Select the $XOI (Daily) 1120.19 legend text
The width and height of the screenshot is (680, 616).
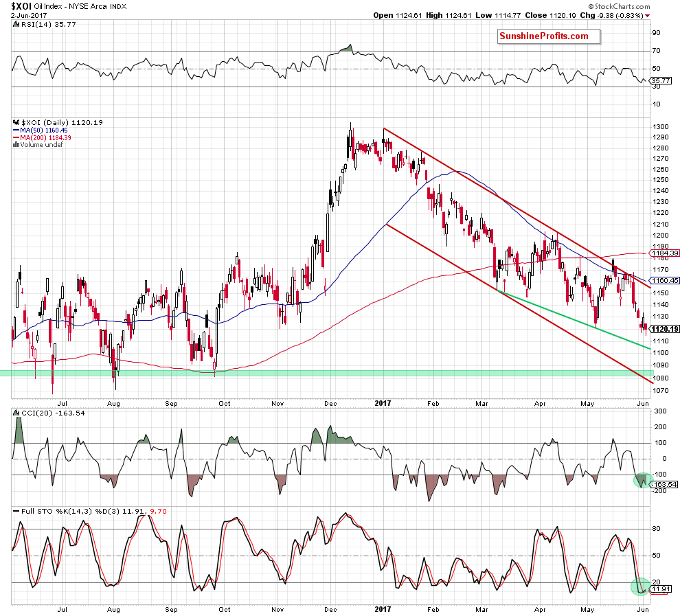tap(62, 123)
